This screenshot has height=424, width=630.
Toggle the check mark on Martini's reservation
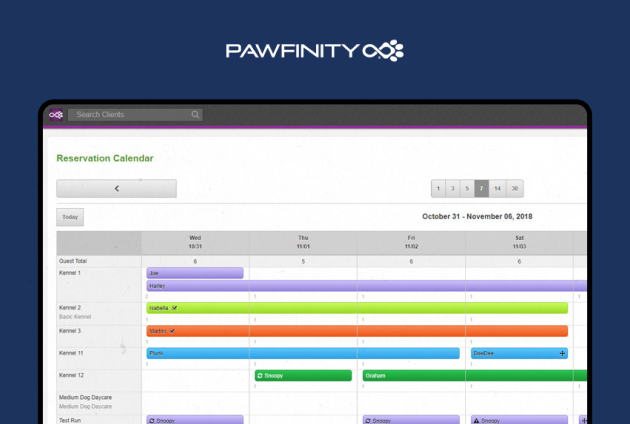pos(172,331)
